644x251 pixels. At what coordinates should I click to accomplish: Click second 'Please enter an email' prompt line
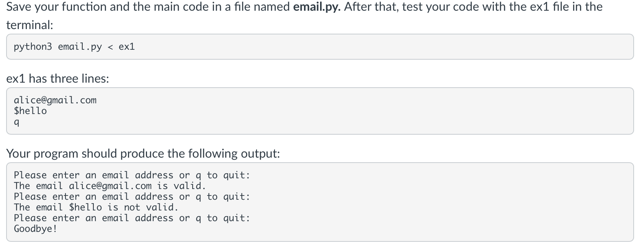pos(132,197)
